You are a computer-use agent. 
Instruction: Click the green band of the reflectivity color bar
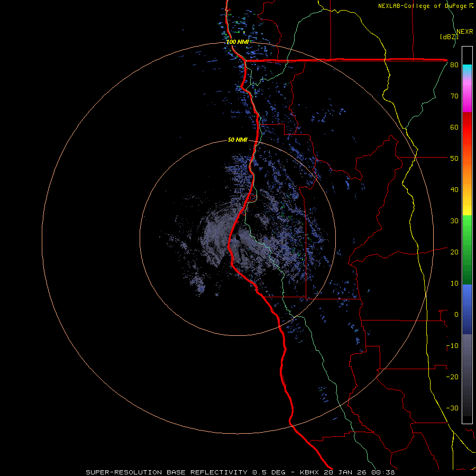pos(467,250)
